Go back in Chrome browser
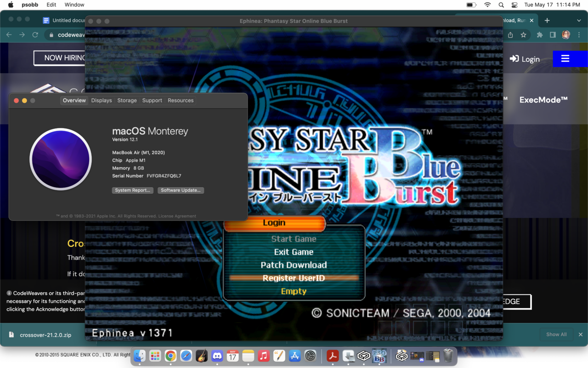 click(9, 34)
